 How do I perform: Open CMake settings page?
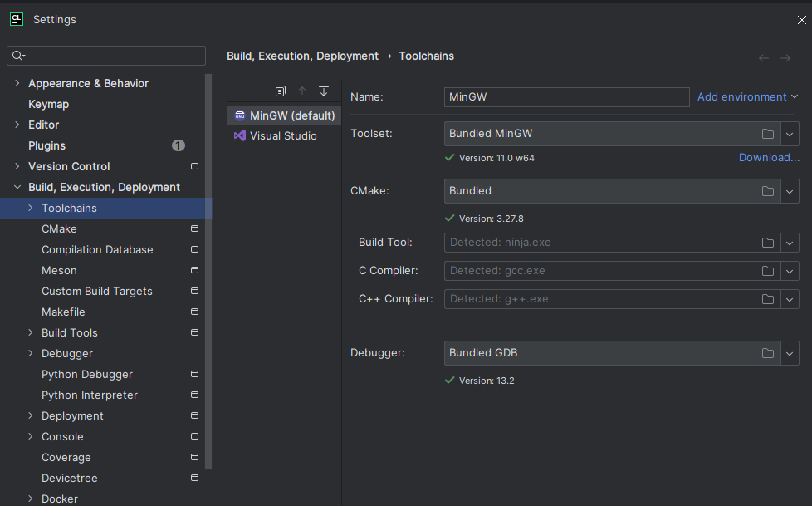59,228
